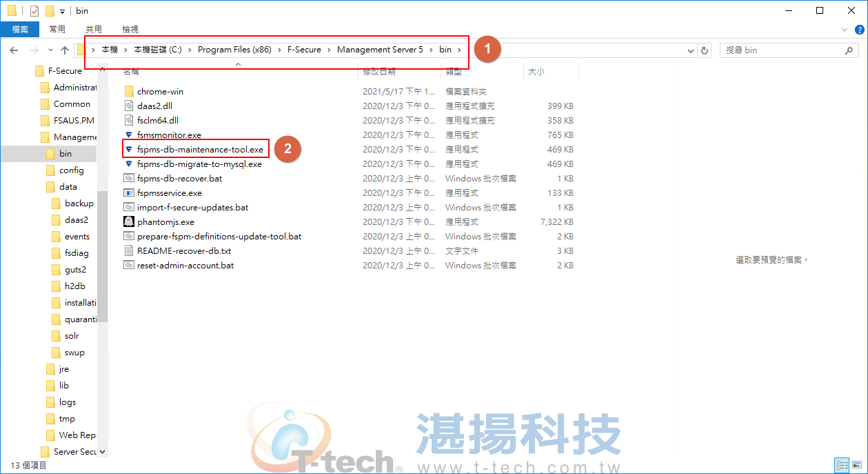This screenshot has width=868, height=474.
Task: Click the quick access Properties checkmark icon
Action: tap(34, 10)
